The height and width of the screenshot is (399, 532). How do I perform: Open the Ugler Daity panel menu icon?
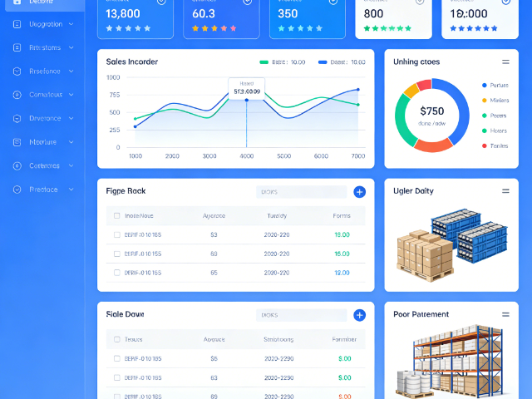pos(505,191)
